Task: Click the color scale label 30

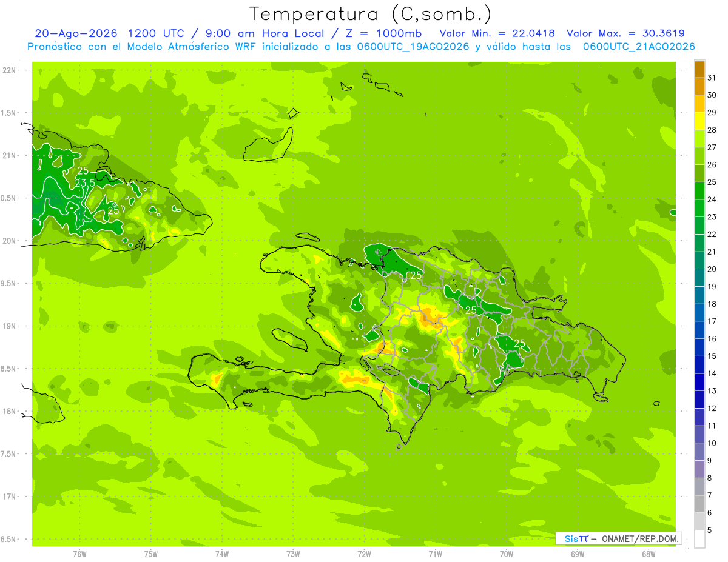Action: point(712,95)
